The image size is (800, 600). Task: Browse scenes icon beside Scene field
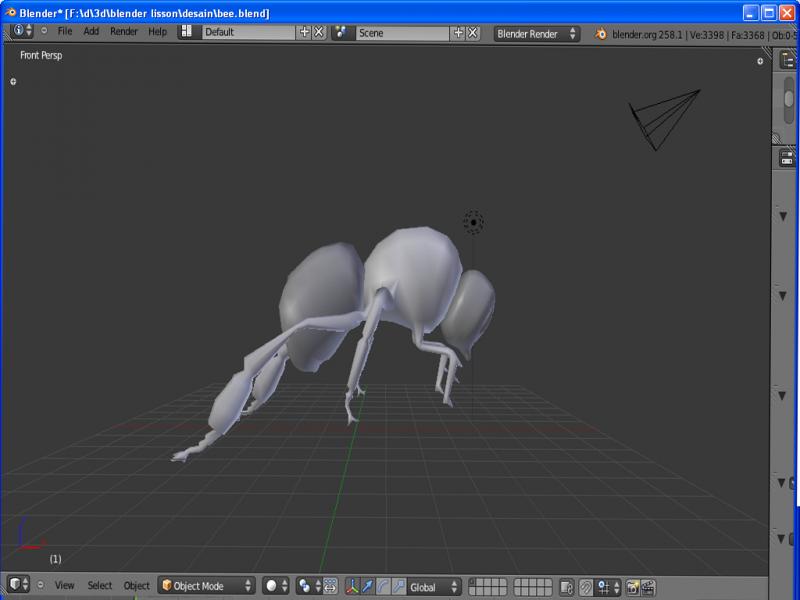pyautogui.click(x=341, y=33)
